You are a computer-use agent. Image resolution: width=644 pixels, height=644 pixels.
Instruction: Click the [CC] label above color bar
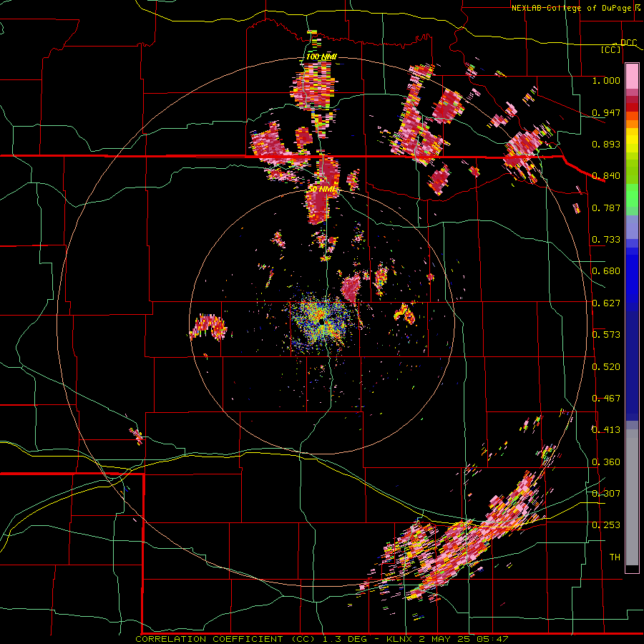click(x=610, y=50)
